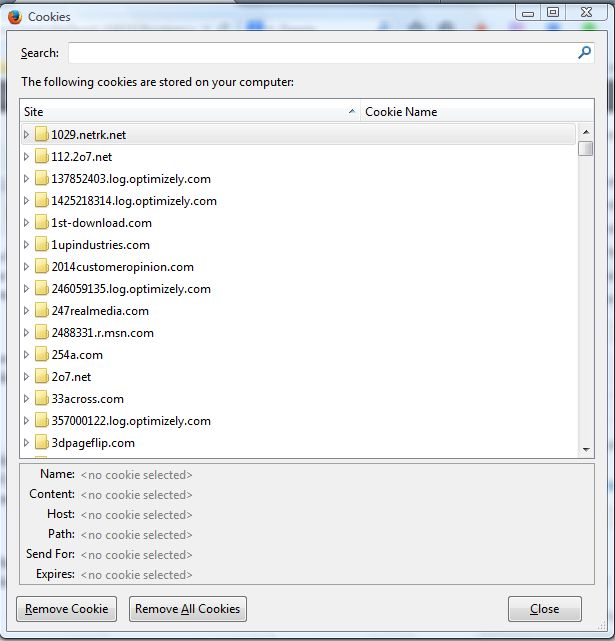Image resolution: width=615 pixels, height=641 pixels.
Task: Click the scrollbar up arrow
Action: pos(586,132)
